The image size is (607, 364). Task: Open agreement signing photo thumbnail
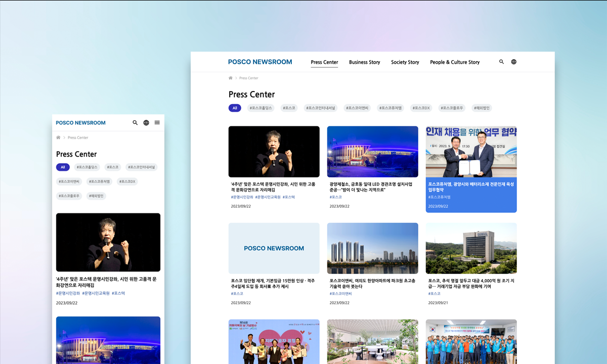[x=471, y=152]
